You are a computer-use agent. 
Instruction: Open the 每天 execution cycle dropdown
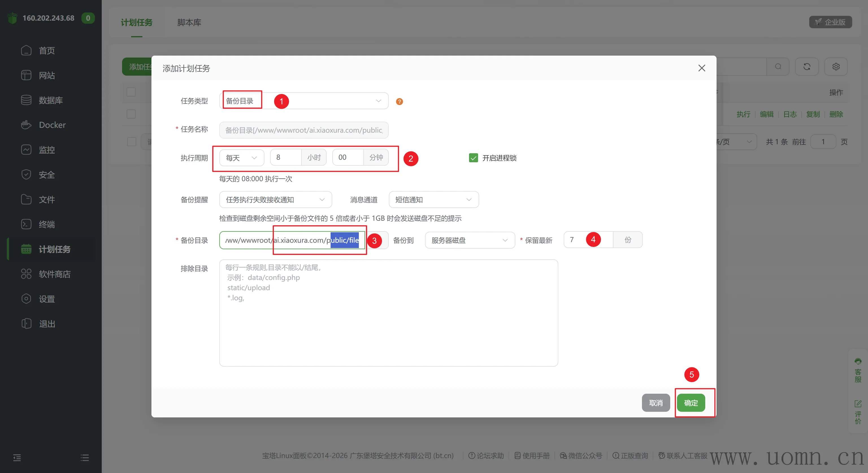point(241,157)
